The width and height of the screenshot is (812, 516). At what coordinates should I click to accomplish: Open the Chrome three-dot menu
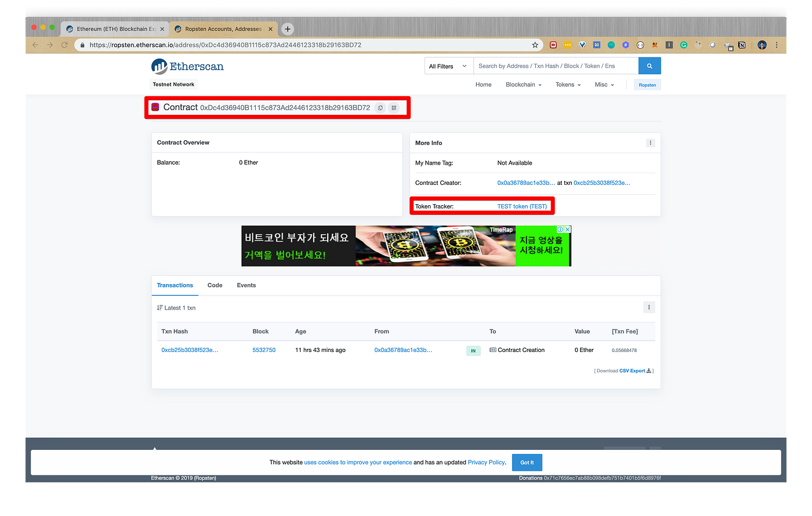coord(777,45)
